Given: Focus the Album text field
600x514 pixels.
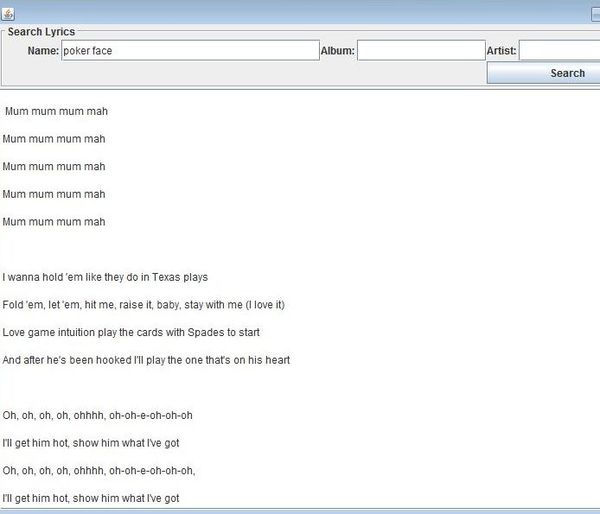Looking at the screenshot, I should coord(421,51).
